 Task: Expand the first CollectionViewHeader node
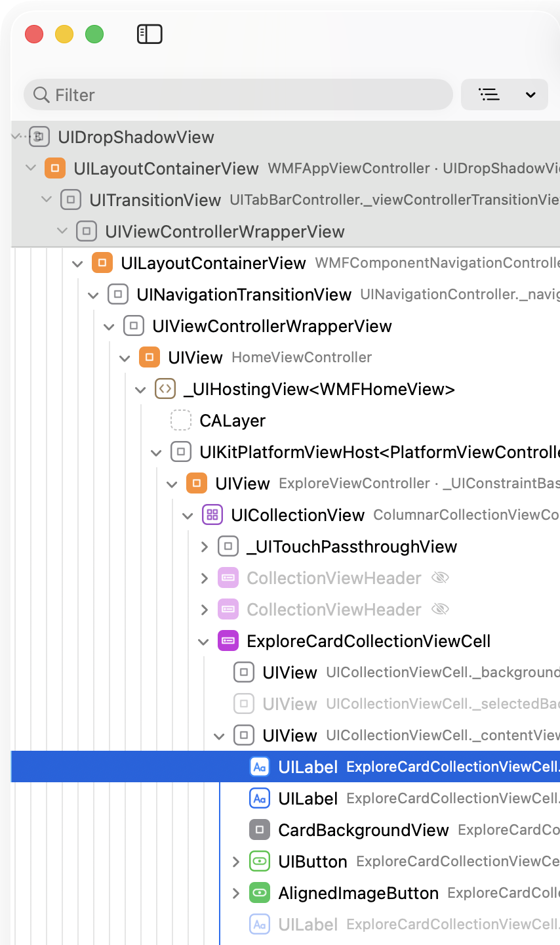[204, 577]
